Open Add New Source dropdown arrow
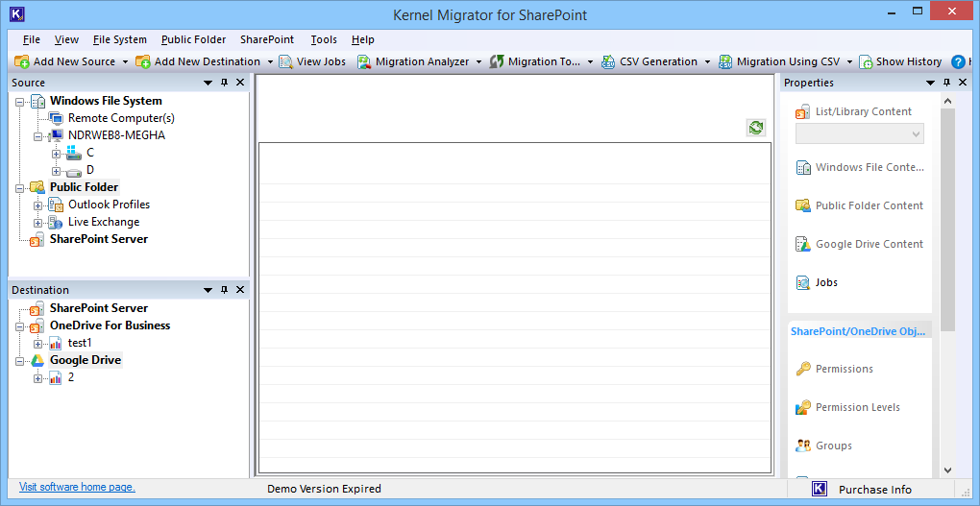 [x=125, y=61]
